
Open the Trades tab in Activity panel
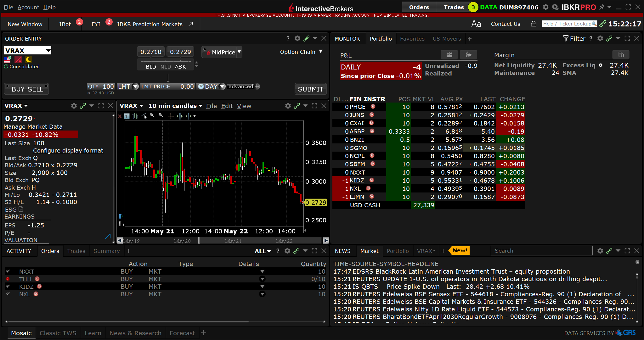(76, 251)
